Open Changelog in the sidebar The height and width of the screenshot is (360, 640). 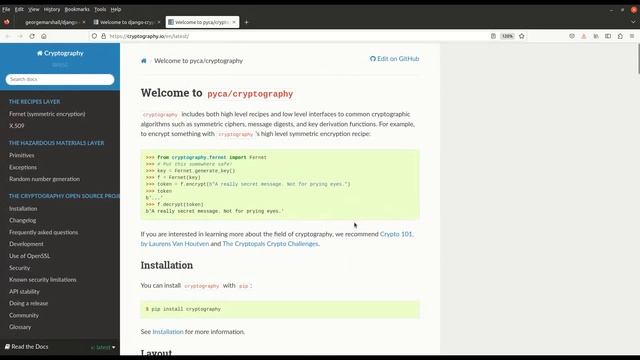click(23, 220)
